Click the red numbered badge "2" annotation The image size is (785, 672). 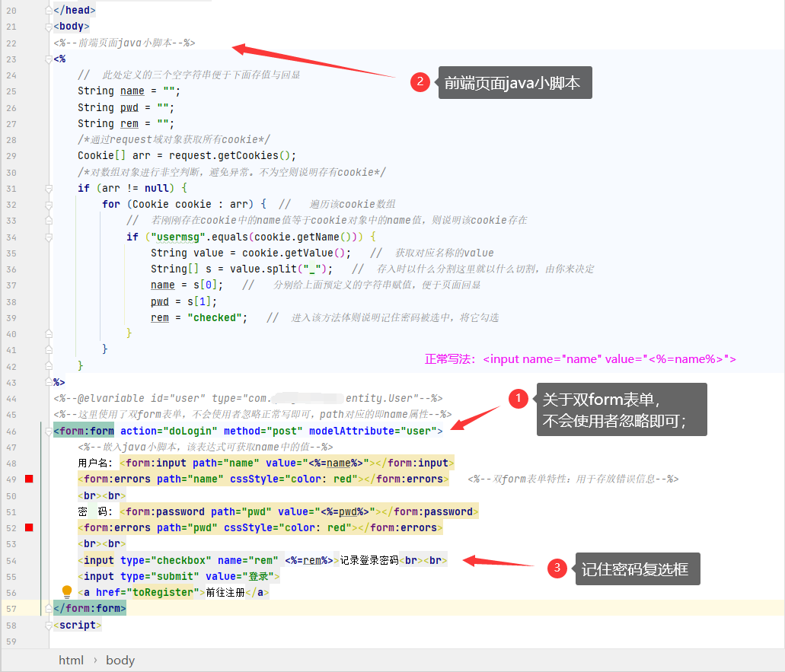pyautogui.click(x=421, y=82)
